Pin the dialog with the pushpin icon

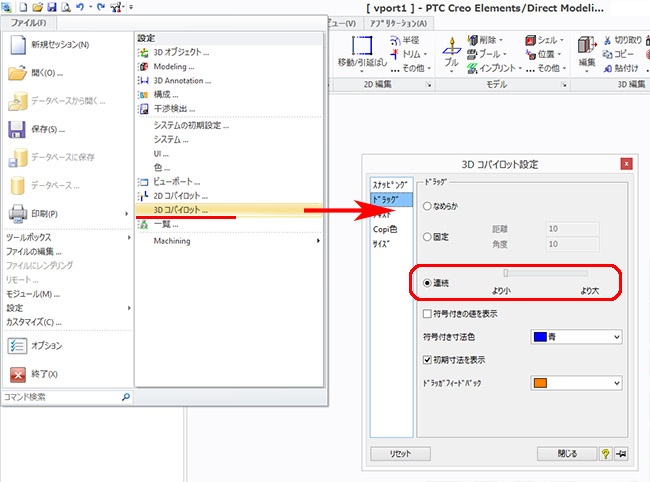point(623,454)
